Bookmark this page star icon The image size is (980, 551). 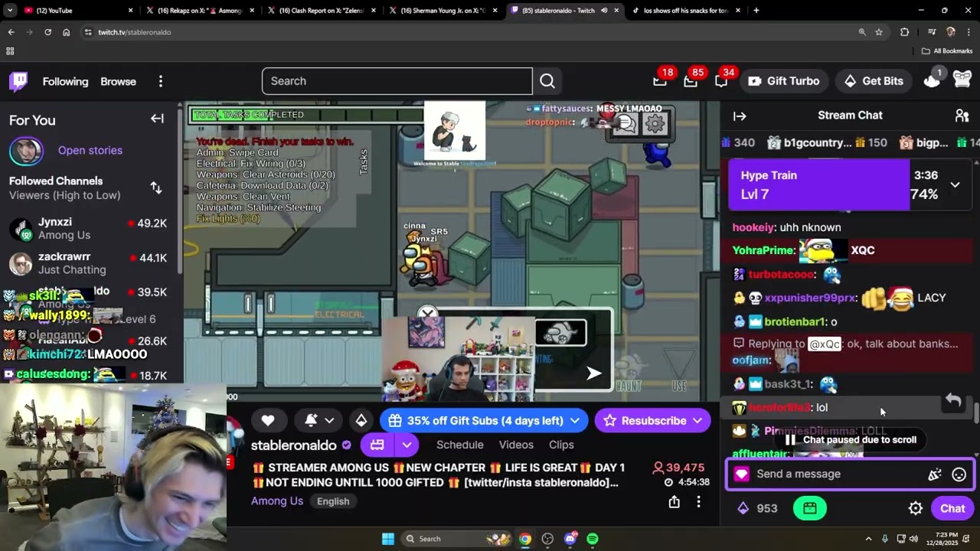tap(879, 32)
